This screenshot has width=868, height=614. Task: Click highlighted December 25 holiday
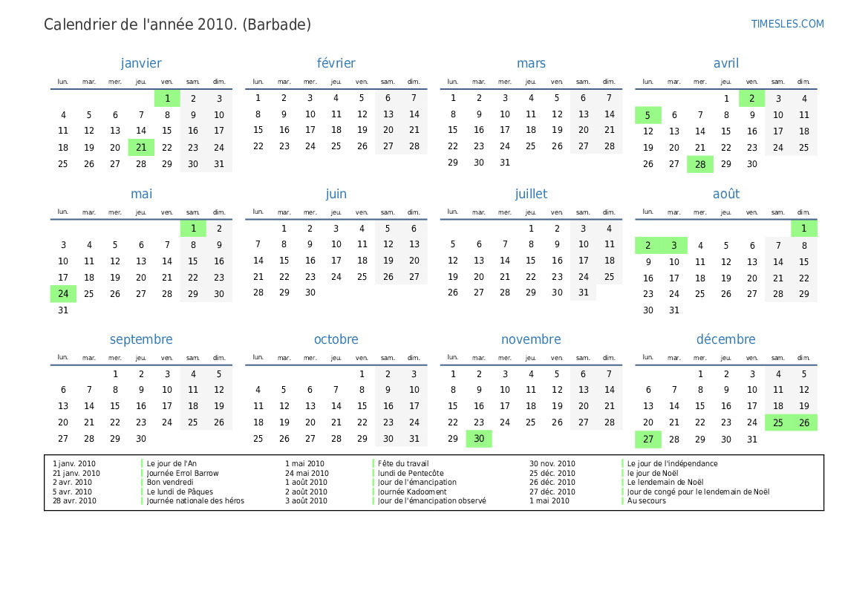(x=777, y=422)
